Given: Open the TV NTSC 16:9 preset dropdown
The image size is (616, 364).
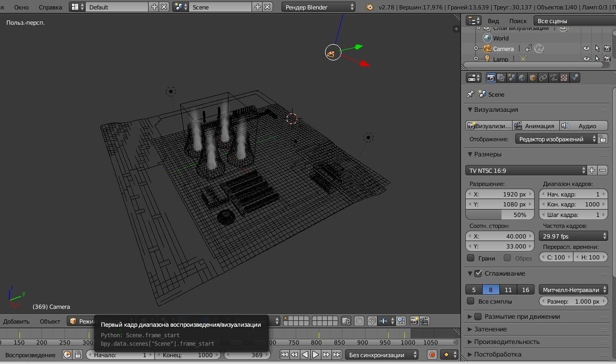Looking at the screenshot, I should 526,170.
